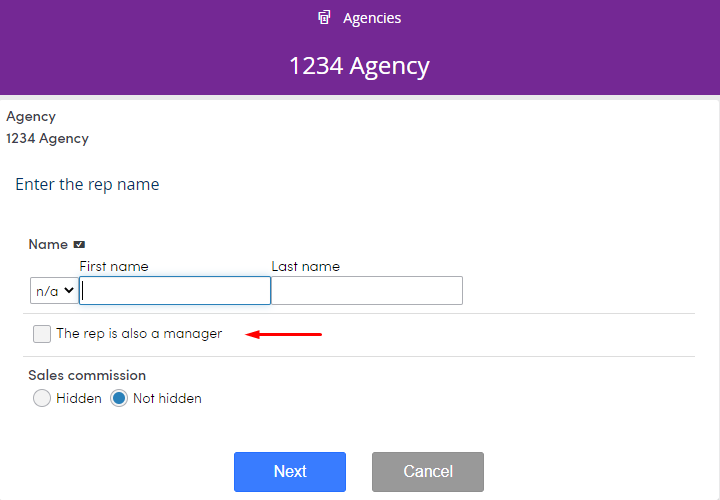
Task: Click the '1234 Agency' text under Agency
Action: pos(47,138)
